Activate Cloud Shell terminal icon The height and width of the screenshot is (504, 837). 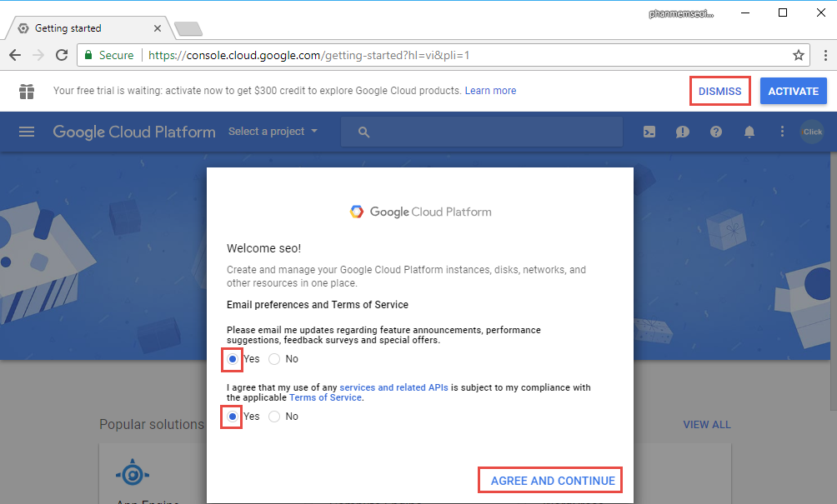point(649,132)
